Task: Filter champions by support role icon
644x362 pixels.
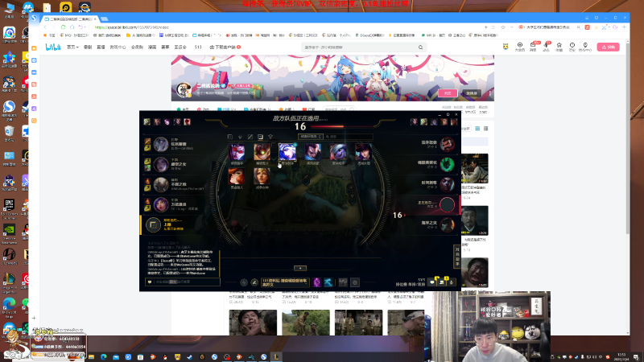Action: pyautogui.click(x=270, y=137)
